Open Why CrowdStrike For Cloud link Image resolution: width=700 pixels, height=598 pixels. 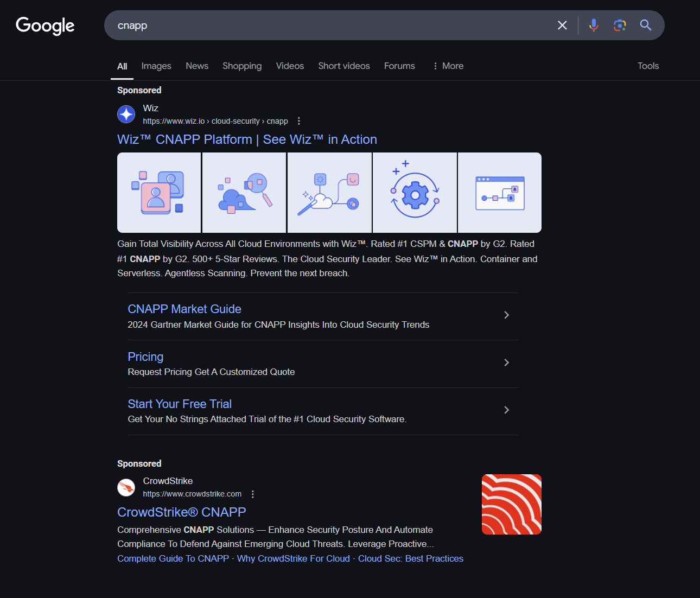(294, 558)
